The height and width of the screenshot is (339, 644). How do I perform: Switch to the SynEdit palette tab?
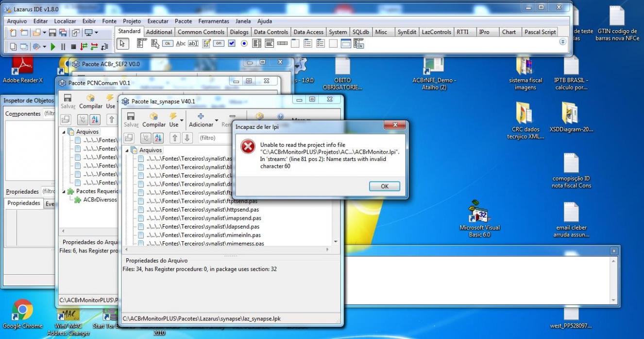point(407,32)
